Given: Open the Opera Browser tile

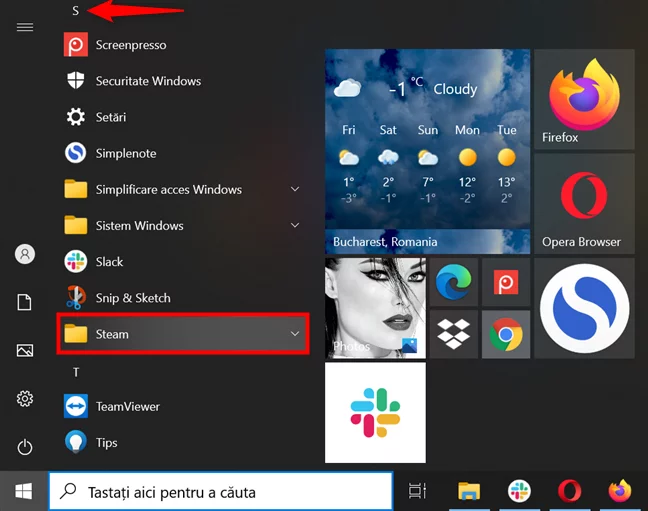Looking at the screenshot, I should click(584, 204).
